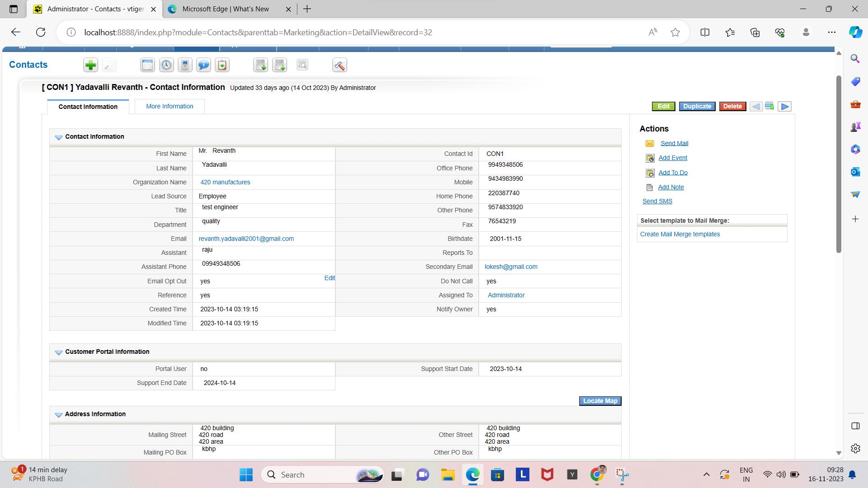Viewport: 868px width, 488px height.
Task: Click the find duplicates search icon in toolbar
Action: 302,65
